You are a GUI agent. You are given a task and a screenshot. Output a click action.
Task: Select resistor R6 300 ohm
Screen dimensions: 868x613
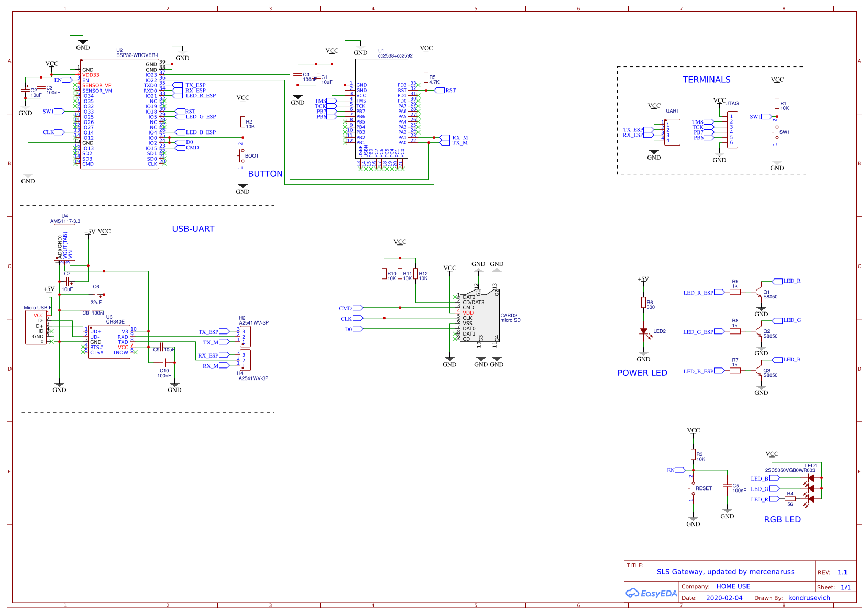pyautogui.click(x=643, y=304)
